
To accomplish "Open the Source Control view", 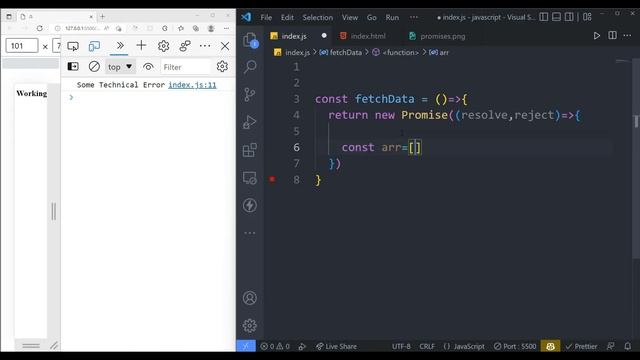I will tap(250, 95).
